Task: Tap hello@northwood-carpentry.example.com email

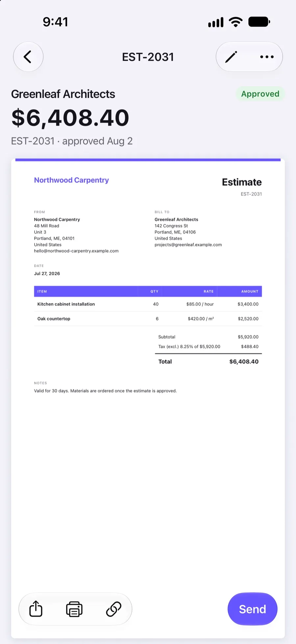Action: tap(76, 251)
